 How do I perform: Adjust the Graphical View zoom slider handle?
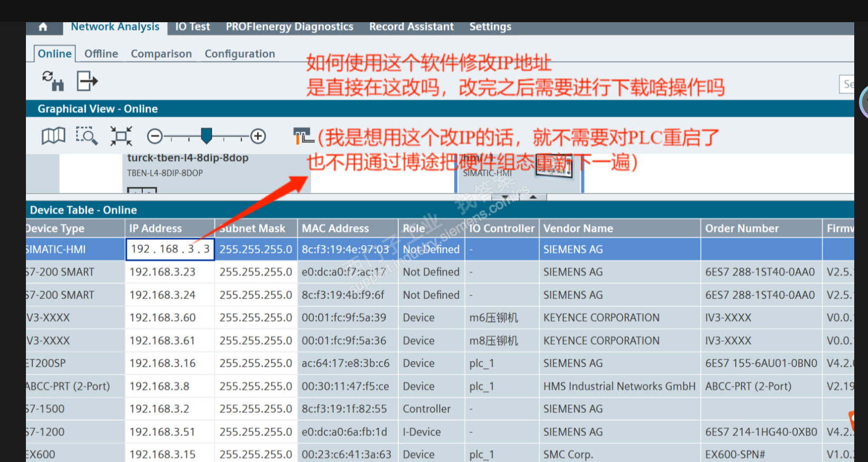pyautogui.click(x=206, y=136)
